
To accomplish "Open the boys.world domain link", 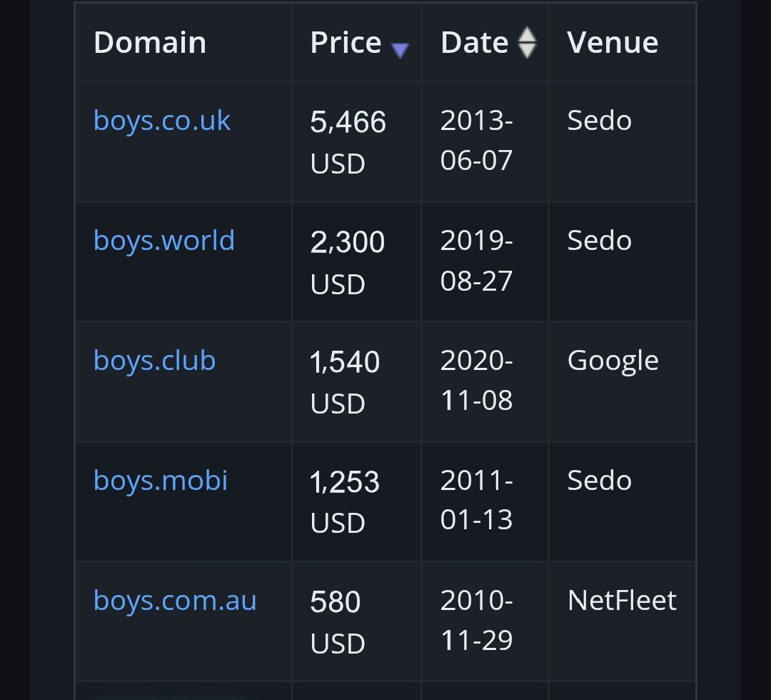I will [x=164, y=241].
